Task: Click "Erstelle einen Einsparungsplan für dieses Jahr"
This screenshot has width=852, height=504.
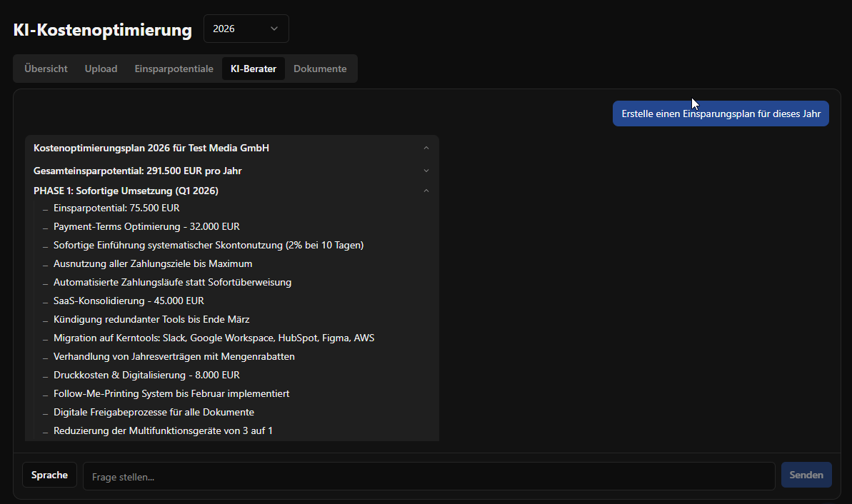Action: coord(720,113)
